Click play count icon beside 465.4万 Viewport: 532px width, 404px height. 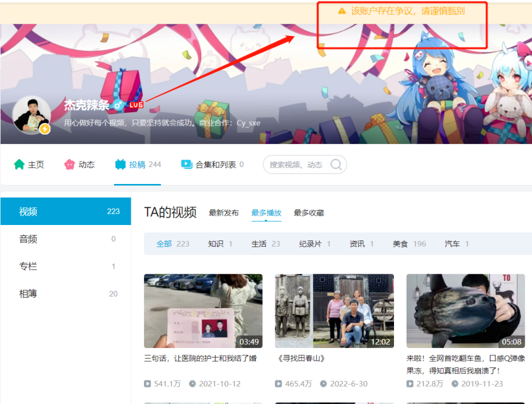coord(278,383)
